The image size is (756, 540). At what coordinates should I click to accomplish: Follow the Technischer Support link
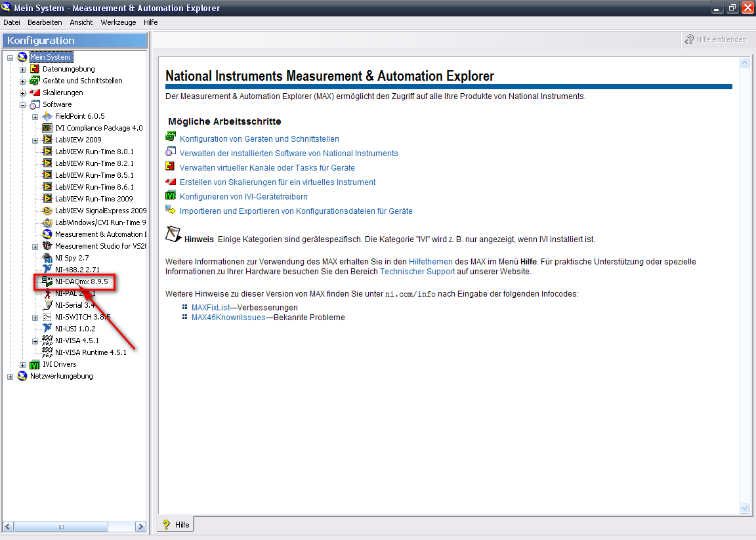tap(417, 272)
